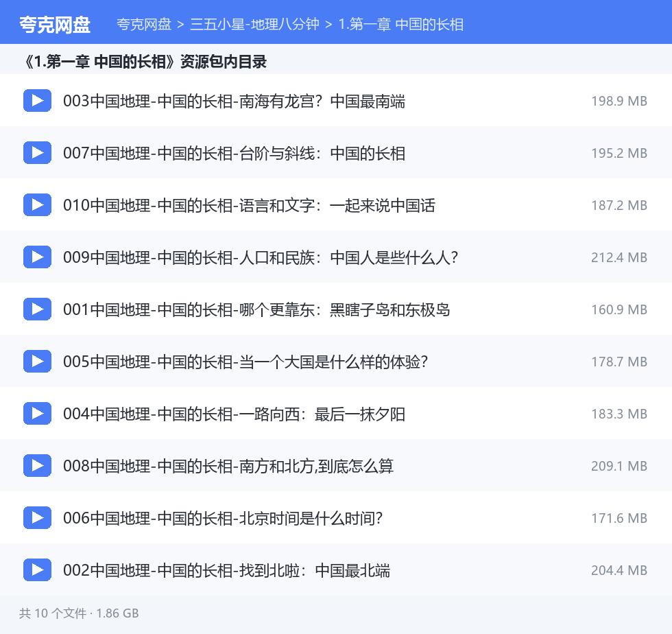
Task: Open file 010 语言和文字：一起来说中国话
Action: pos(249,205)
